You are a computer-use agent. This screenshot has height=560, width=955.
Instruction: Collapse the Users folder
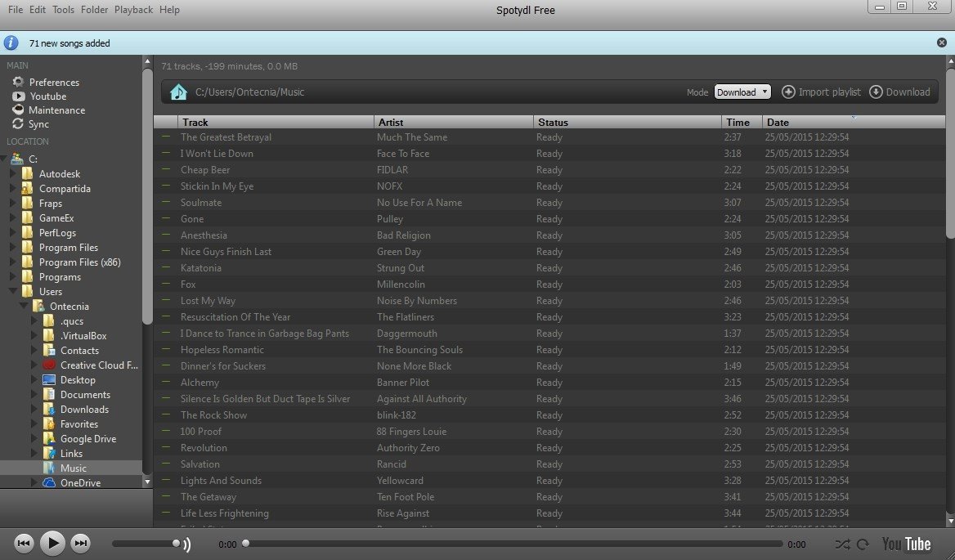12,291
